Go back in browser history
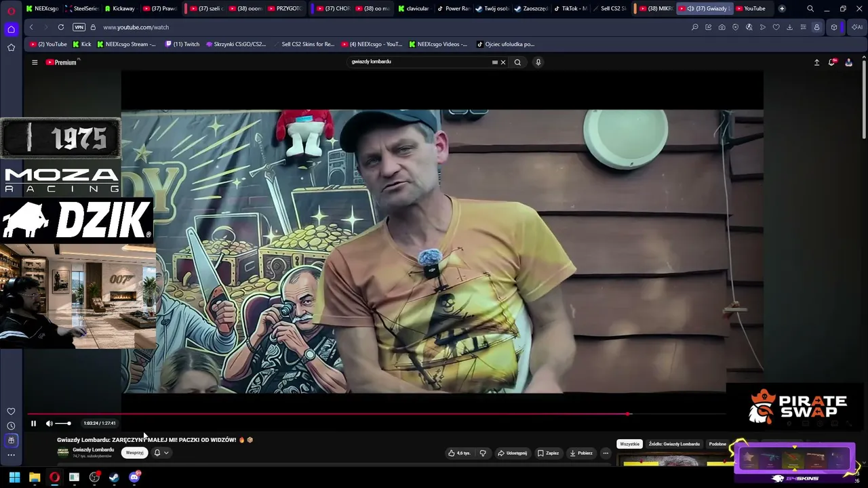The image size is (868, 488). point(31,27)
